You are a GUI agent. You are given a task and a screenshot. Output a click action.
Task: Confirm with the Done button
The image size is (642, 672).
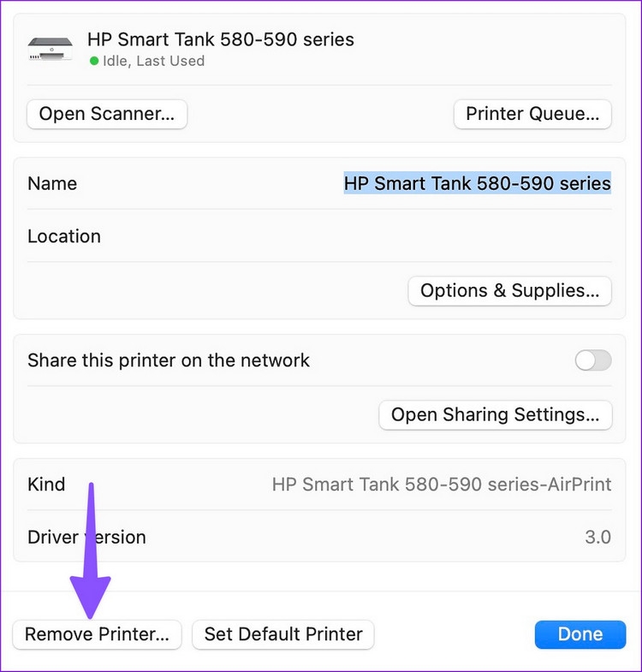tap(580, 634)
